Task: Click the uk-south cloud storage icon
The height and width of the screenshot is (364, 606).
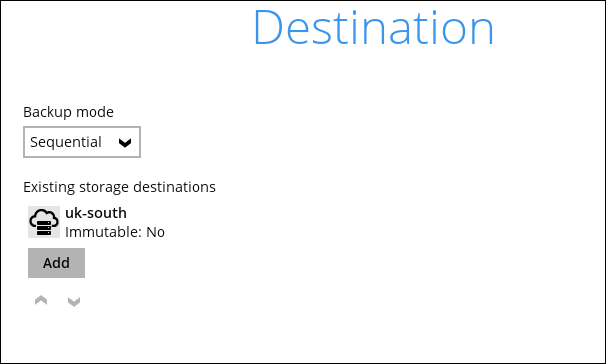Action: [44, 222]
